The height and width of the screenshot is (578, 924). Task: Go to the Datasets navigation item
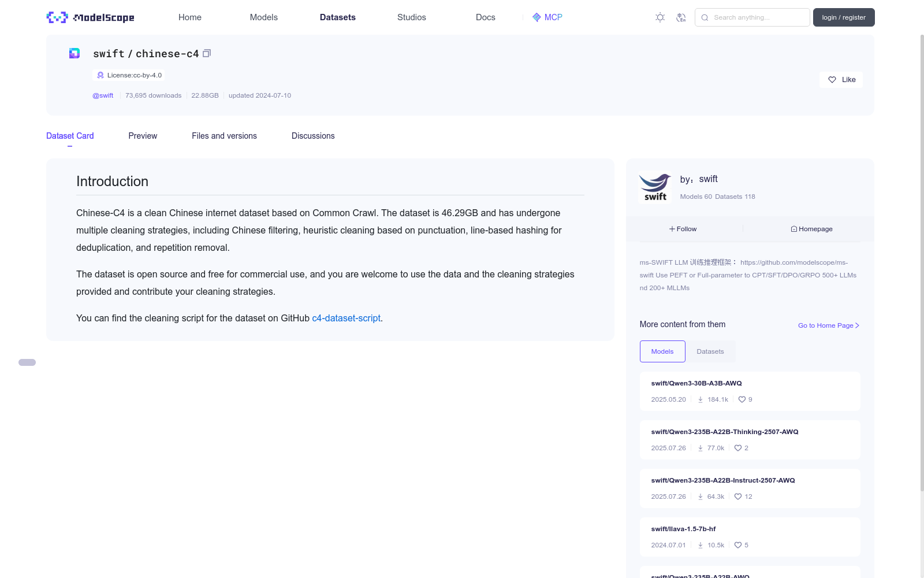click(x=338, y=17)
